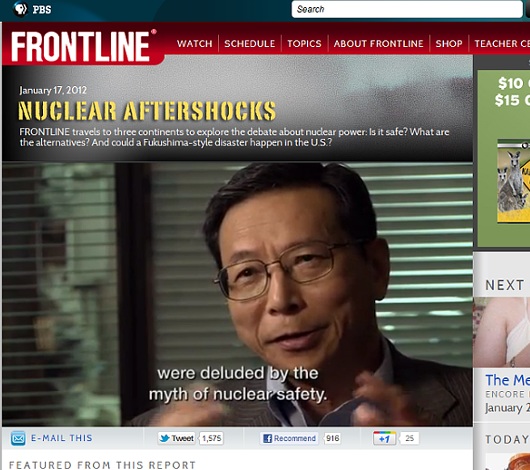Click the kangaroo ad image
530x470 pixels.
click(x=513, y=181)
